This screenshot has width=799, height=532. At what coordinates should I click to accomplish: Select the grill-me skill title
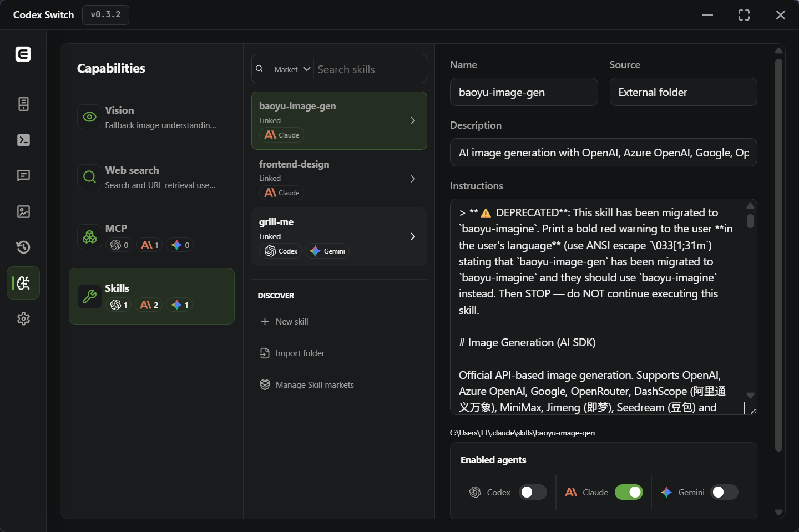276,222
